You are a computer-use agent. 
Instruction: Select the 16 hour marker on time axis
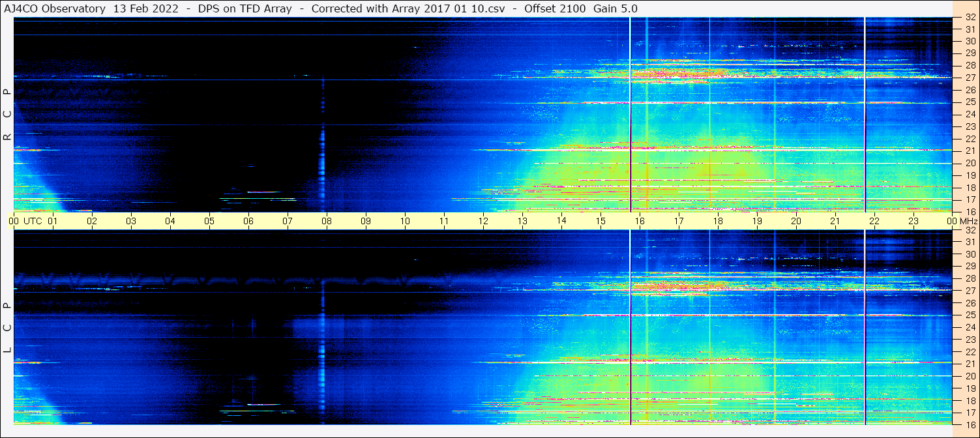pyautogui.click(x=640, y=221)
